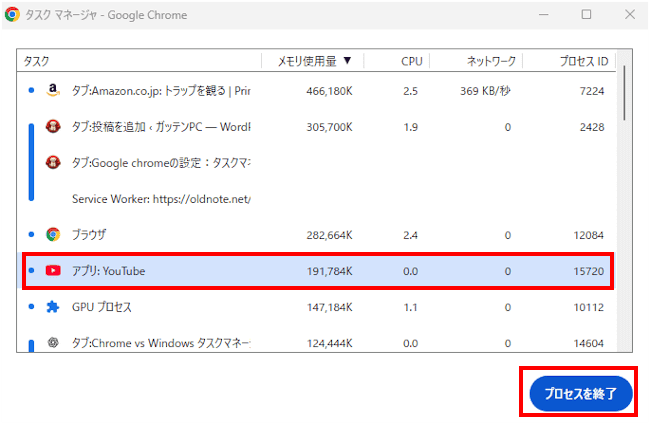Click memory value 305,700K
Screen dimensions: 650x424
tap(329, 127)
